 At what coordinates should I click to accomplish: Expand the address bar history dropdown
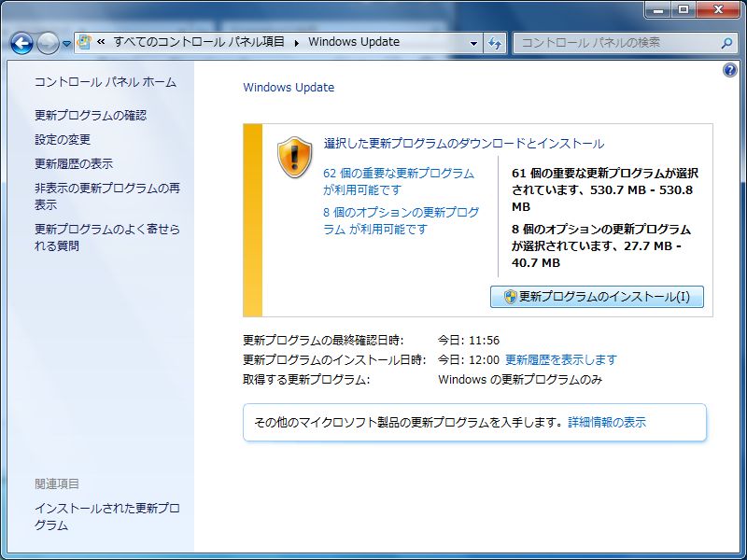pyautogui.click(x=473, y=43)
